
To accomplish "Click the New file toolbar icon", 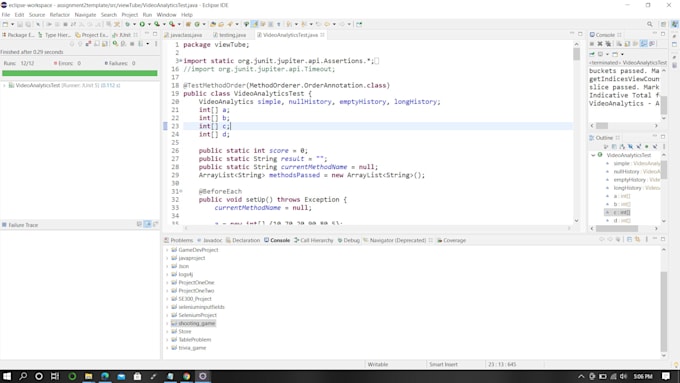I will 5,24.
